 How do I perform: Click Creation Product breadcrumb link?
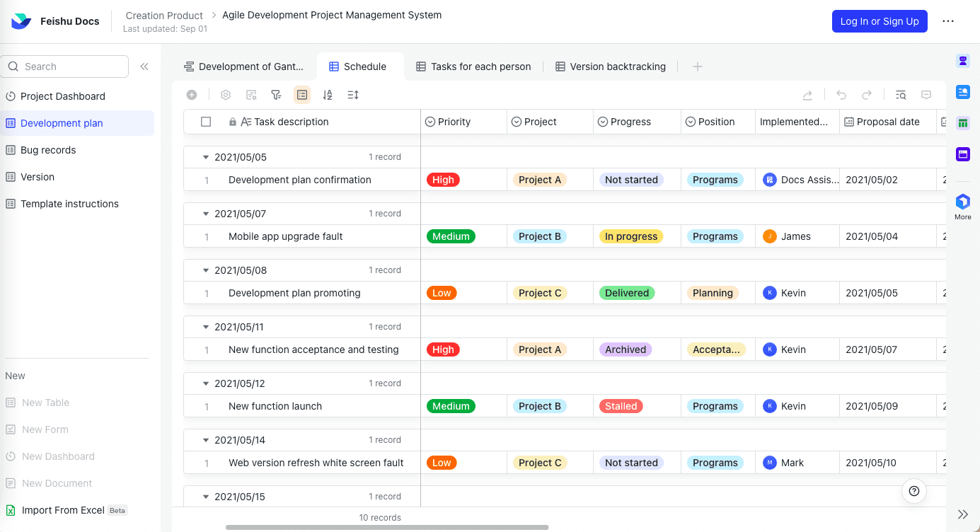point(164,15)
